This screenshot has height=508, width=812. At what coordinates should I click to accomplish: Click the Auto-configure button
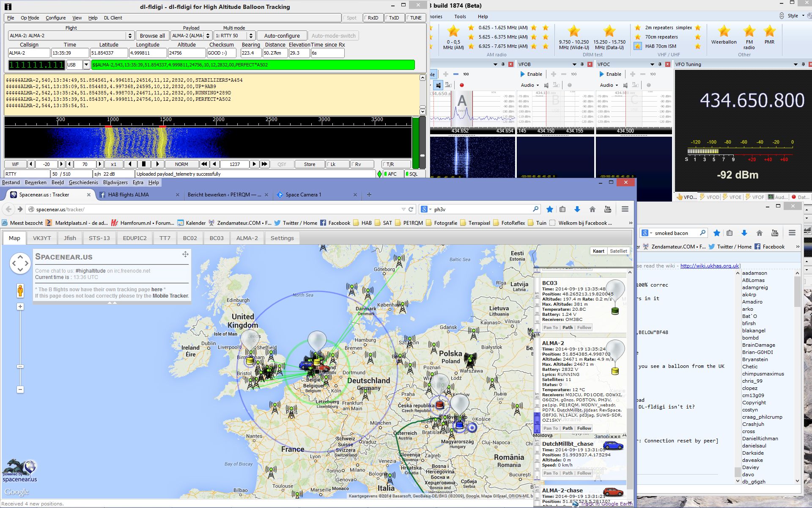point(282,36)
